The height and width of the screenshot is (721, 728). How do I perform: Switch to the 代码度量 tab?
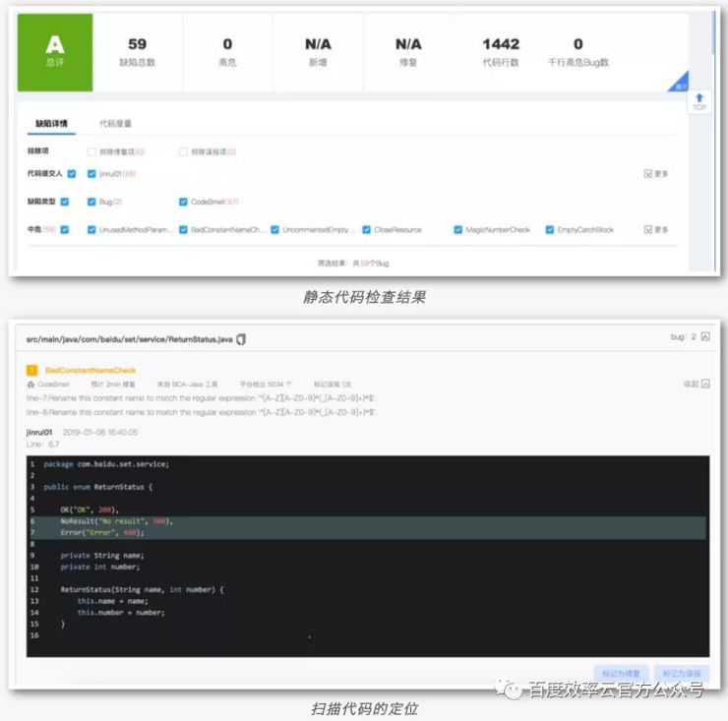(115, 124)
